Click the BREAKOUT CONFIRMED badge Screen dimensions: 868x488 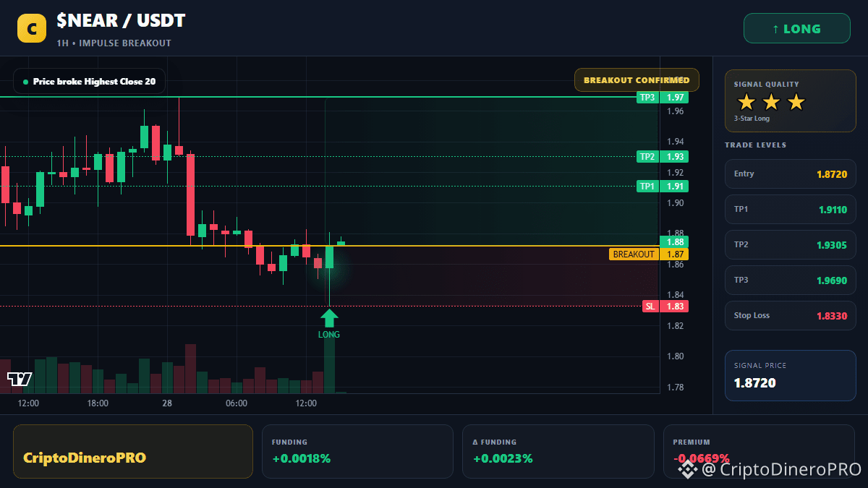(637, 80)
